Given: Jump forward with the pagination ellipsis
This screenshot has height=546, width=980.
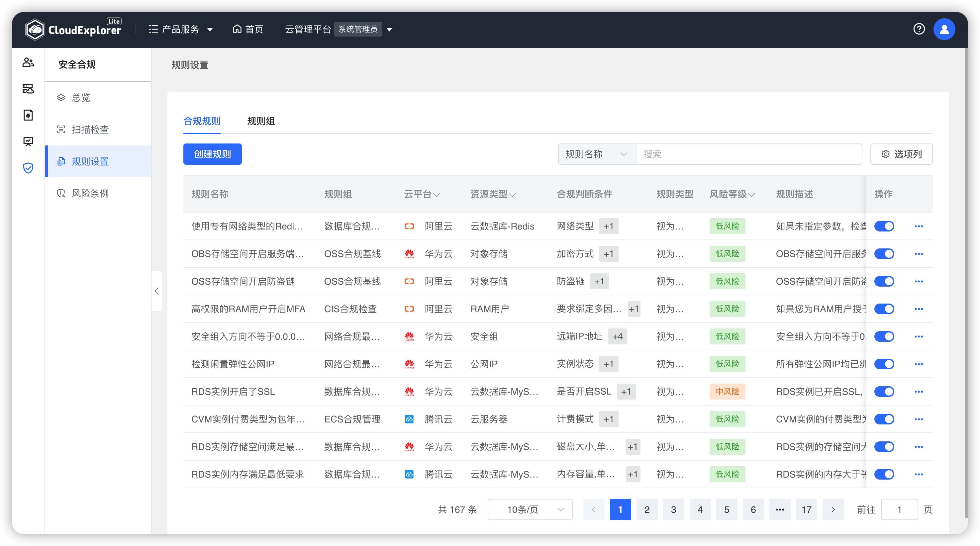Looking at the screenshot, I should [779, 509].
